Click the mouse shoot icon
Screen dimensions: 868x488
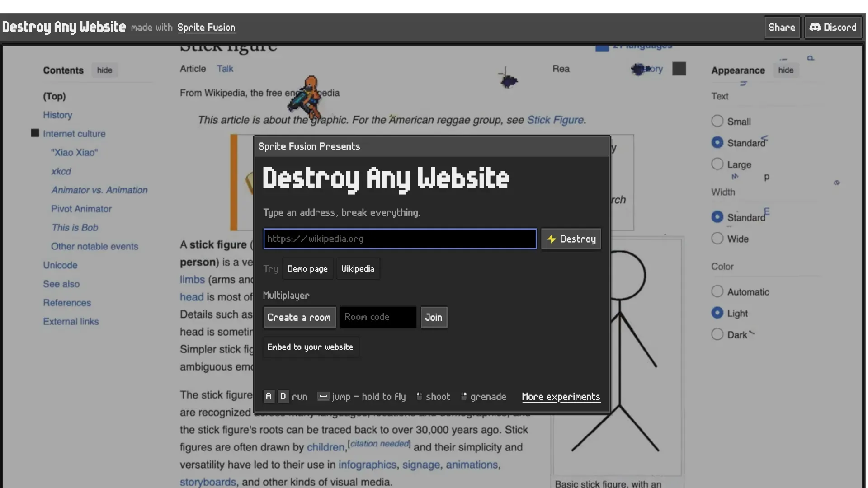pyautogui.click(x=419, y=396)
